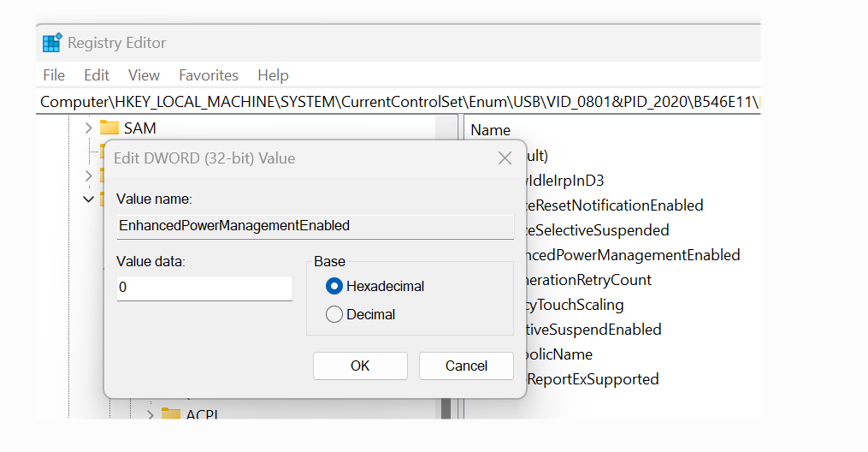Choose the Decimal base radio button
This screenshot has height=452, width=868.
point(334,314)
